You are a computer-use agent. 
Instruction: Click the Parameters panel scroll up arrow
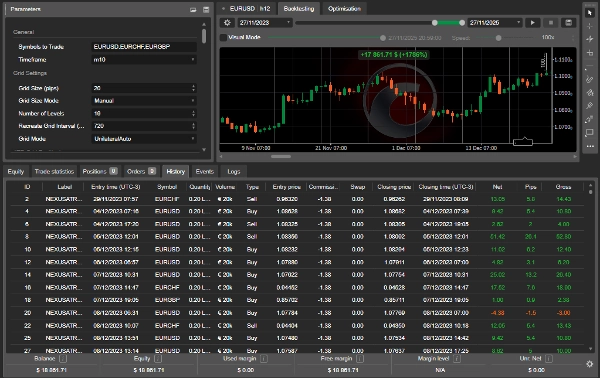pos(204,24)
